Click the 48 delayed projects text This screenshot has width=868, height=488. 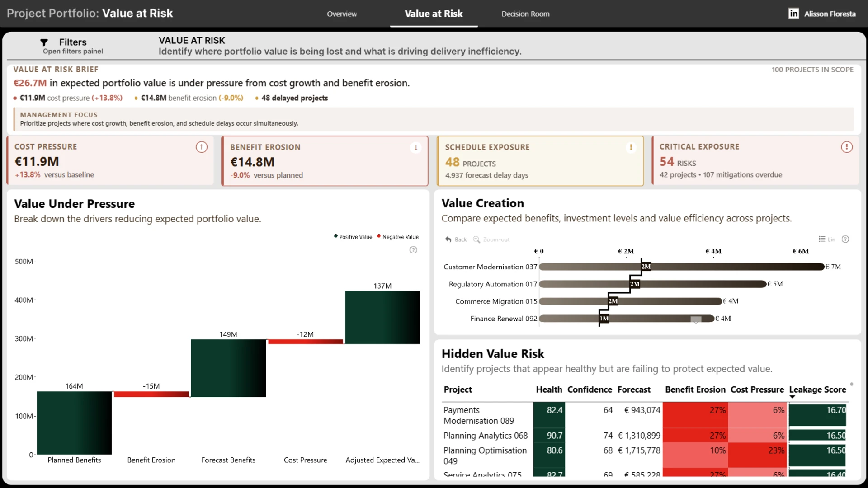[x=295, y=98]
